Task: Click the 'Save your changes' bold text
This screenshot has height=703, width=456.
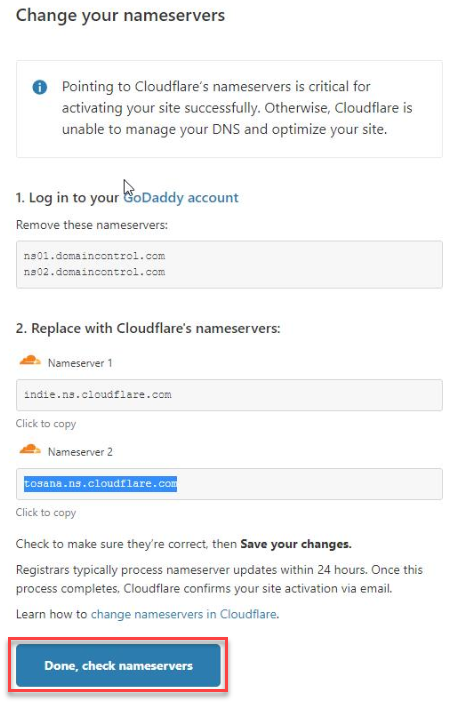Action: 296,544
